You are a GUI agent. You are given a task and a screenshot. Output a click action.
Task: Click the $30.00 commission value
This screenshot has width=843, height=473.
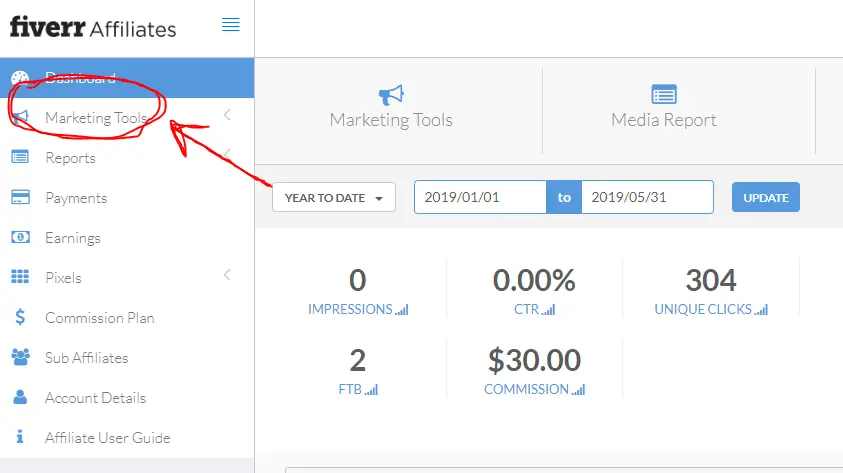[x=534, y=360]
